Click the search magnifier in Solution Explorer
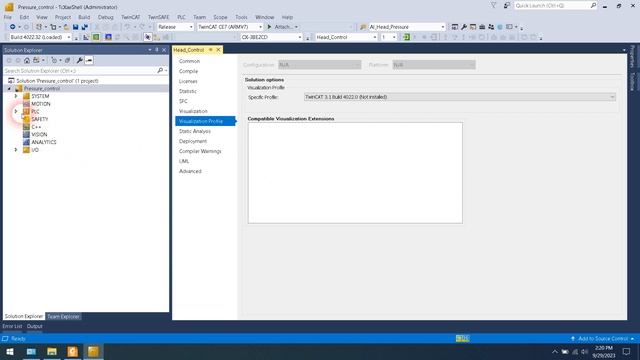This screenshot has width=640, height=360. [160, 71]
